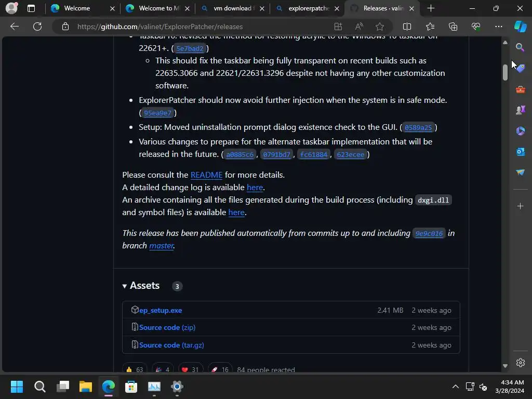View site information lock icon
532x399 pixels.
(x=65, y=26)
